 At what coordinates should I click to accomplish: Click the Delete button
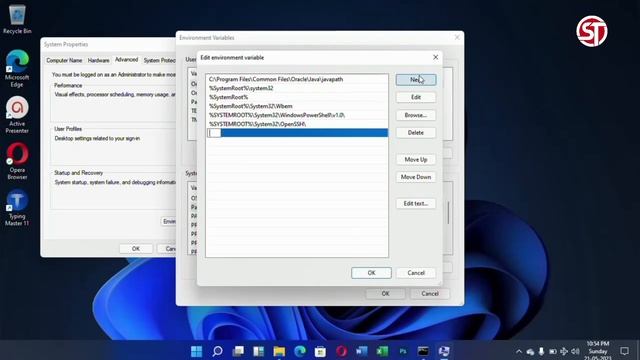(416, 133)
